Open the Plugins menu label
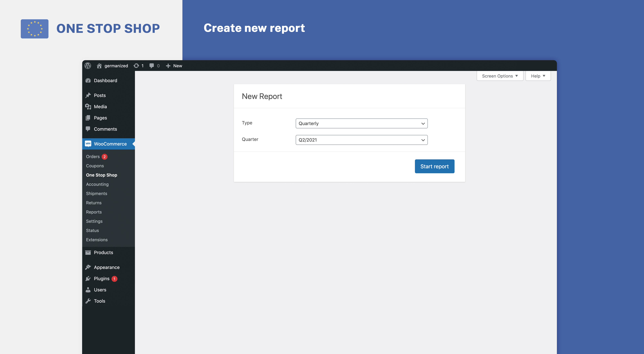The height and width of the screenshot is (354, 644). pyautogui.click(x=101, y=279)
